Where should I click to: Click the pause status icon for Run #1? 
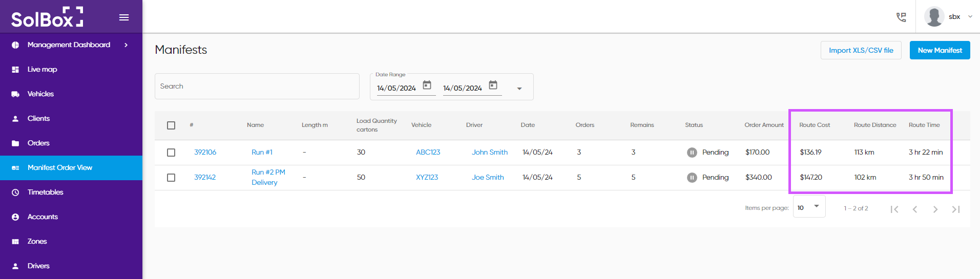click(x=692, y=153)
